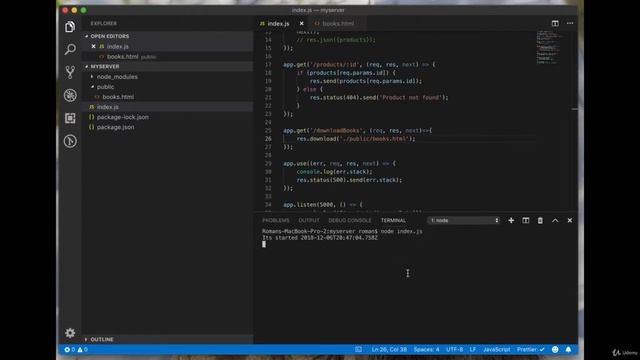This screenshot has width=640, height=360.
Task: Click the Prettier status indicator
Action: tap(530, 349)
